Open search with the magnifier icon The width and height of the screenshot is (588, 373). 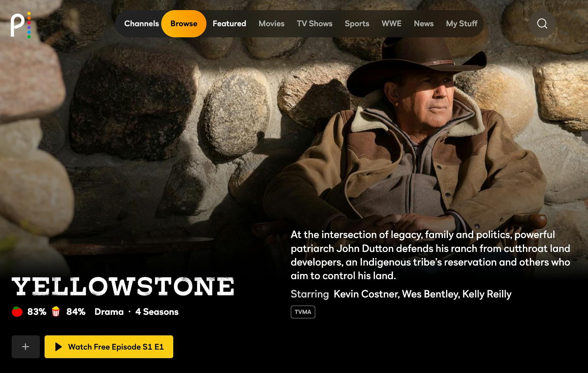tap(542, 24)
